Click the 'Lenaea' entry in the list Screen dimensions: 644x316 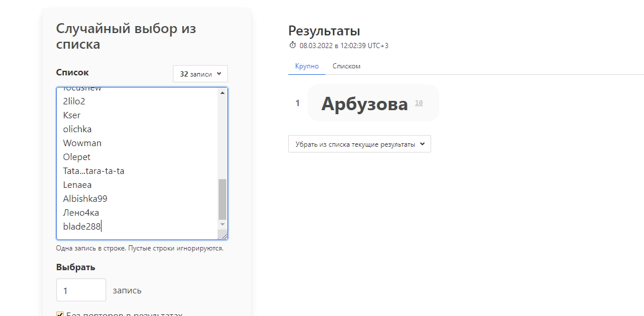(77, 185)
